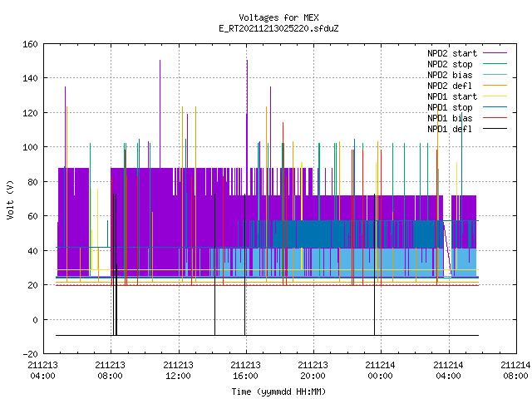This screenshot has width=532, height=399.
Task: Click the NPD2 bias light-blue legend line
Action: [x=495, y=75]
